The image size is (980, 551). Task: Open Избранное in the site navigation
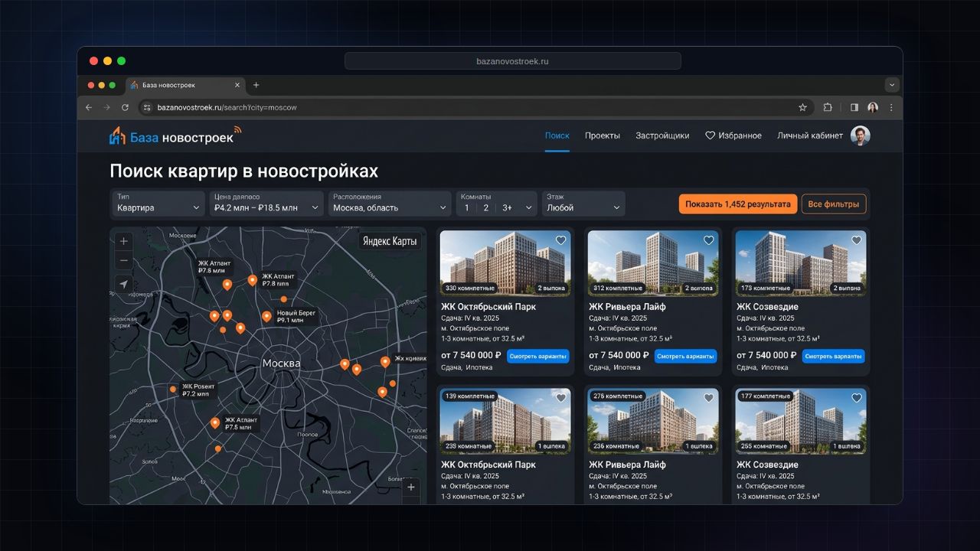(x=733, y=135)
